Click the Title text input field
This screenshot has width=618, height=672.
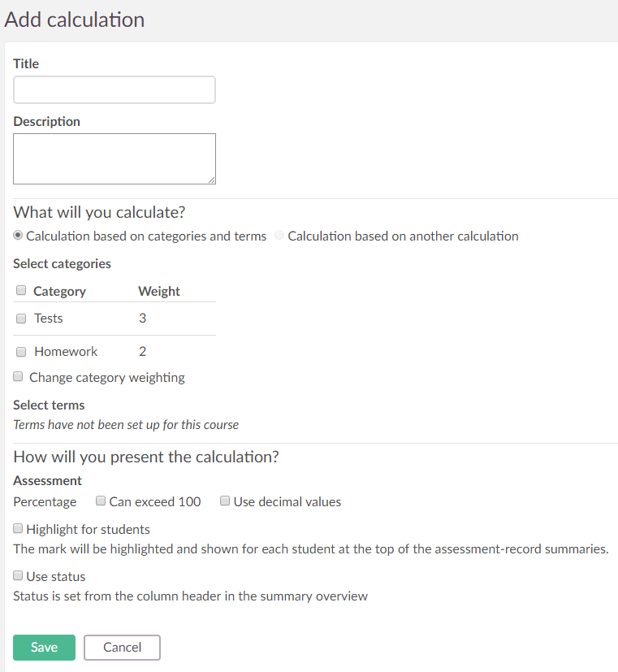115,90
